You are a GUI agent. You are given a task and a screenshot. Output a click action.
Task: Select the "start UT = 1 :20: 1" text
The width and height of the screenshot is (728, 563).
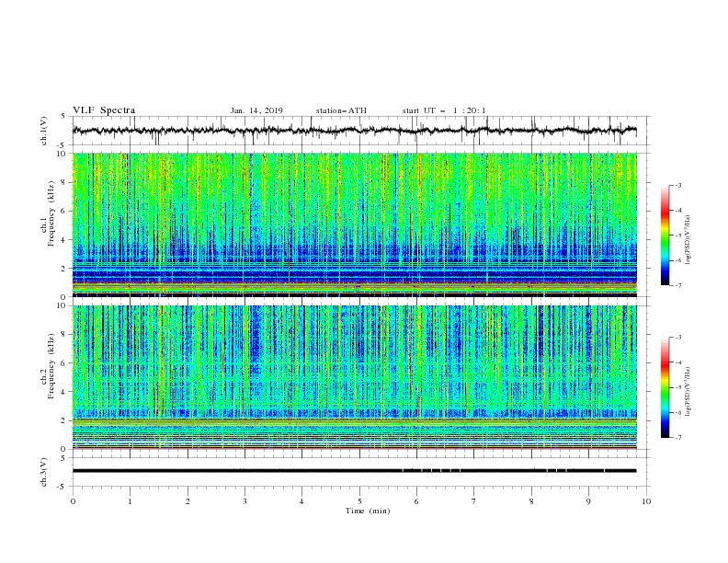pos(444,110)
